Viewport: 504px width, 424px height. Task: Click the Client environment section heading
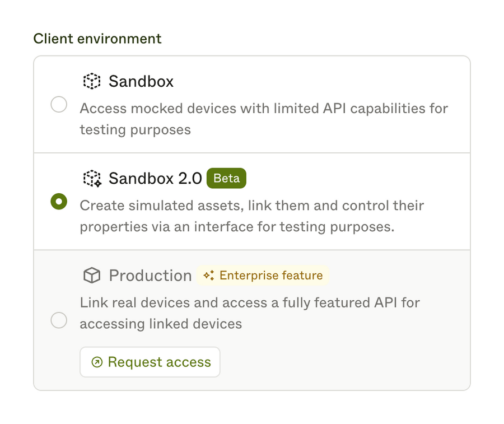[x=97, y=39]
